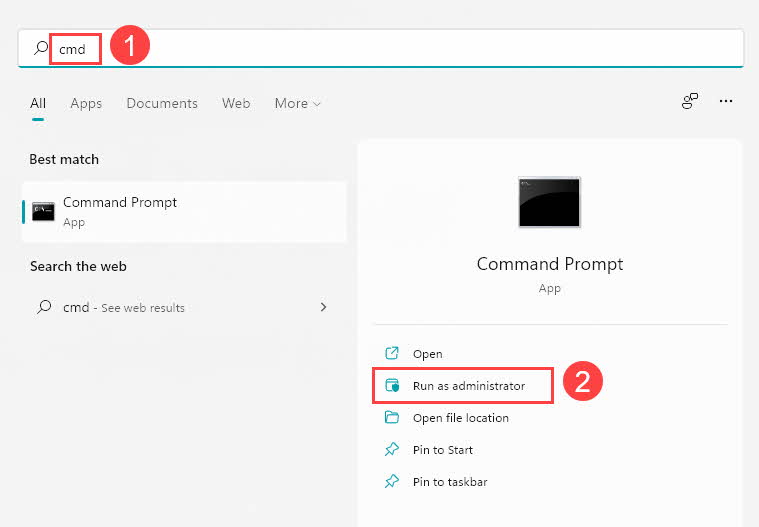Click the feedback people icon at top right
Screen dimensions: 759x527
point(689,101)
